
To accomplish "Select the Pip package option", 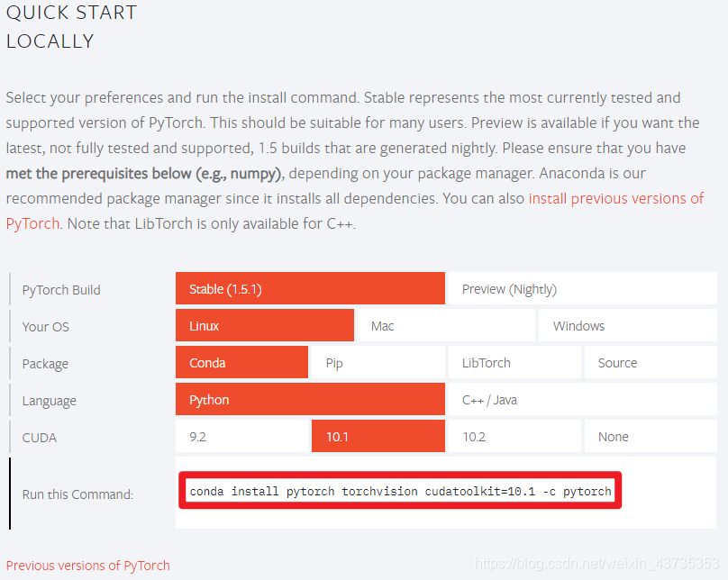I will click(x=378, y=362).
